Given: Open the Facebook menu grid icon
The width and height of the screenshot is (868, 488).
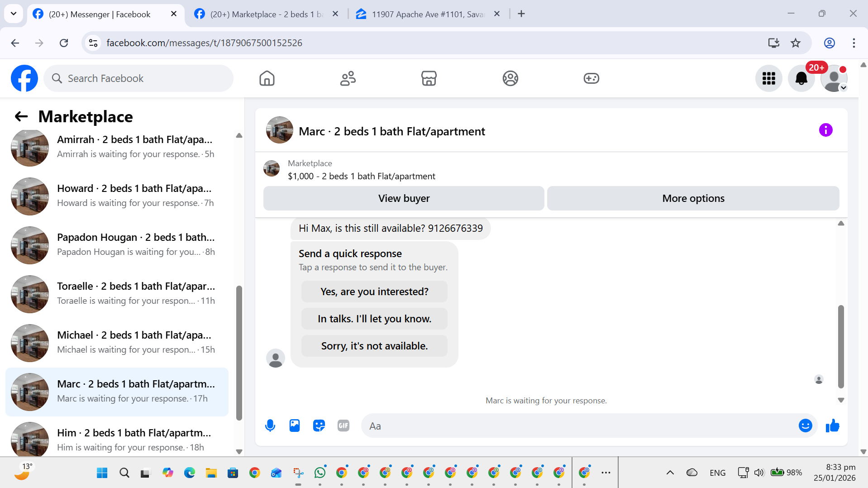Looking at the screenshot, I should pyautogui.click(x=769, y=78).
